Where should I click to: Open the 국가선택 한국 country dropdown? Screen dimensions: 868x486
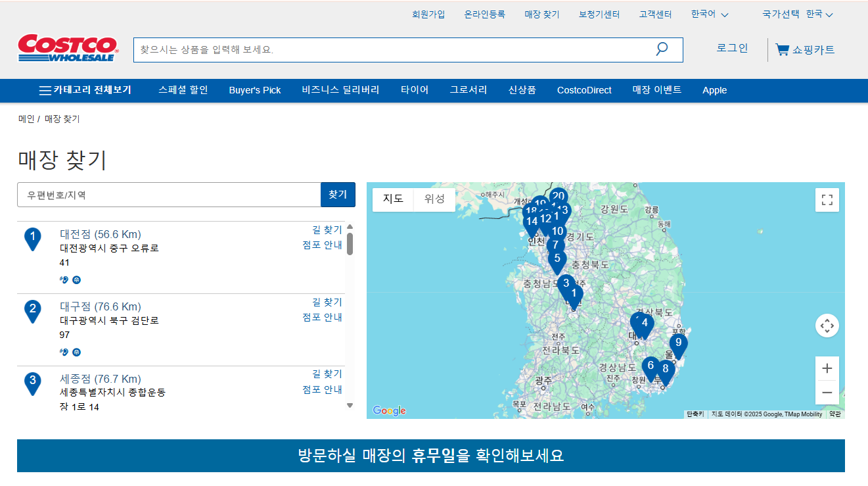(x=798, y=14)
